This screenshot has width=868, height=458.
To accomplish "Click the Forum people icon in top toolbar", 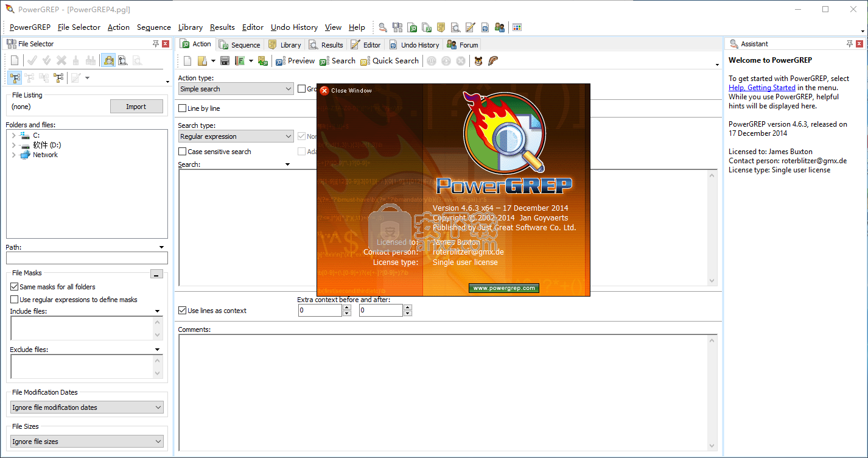I will [500, 27].
